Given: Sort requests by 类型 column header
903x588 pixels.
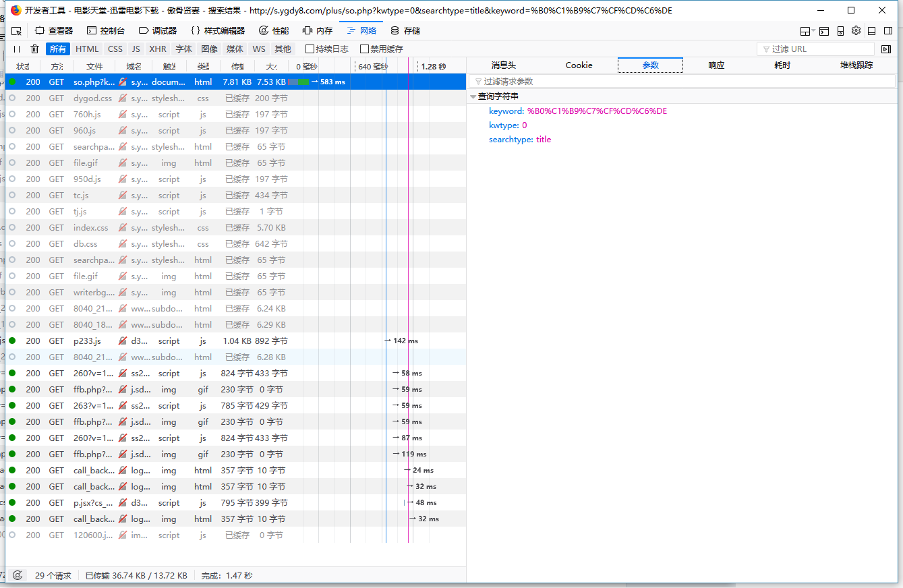Looking at the screenshot, I should pyautogui.click(x=203, y=66).
